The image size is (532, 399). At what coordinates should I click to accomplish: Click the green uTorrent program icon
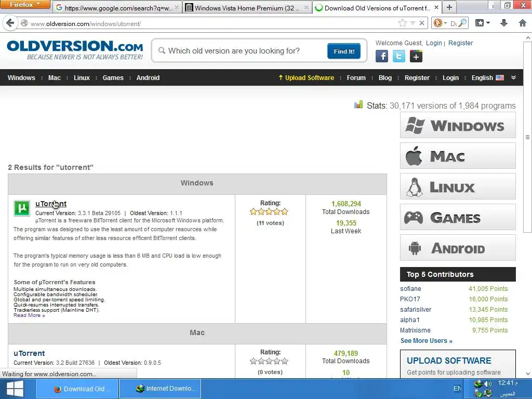pos(22,208)
